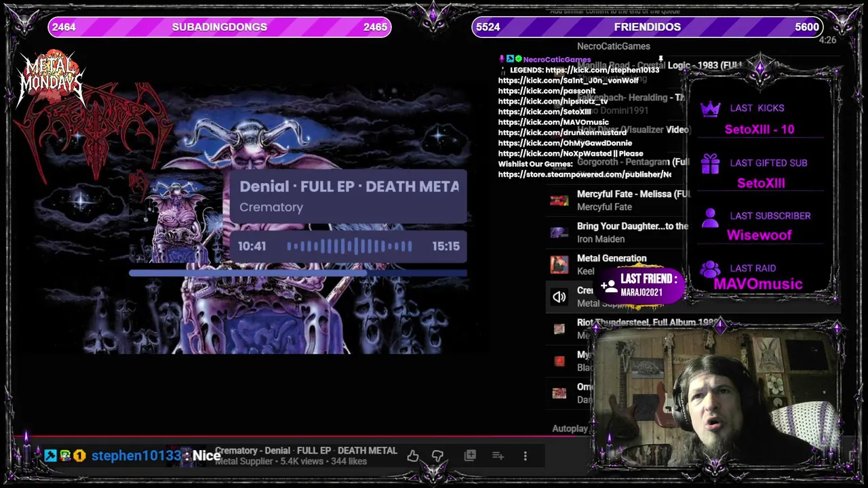The width and height of the screenshot is (868, 488).
Task: Play Riot Thundersteel Full Album in queue
Action: [x=647, y=323]
